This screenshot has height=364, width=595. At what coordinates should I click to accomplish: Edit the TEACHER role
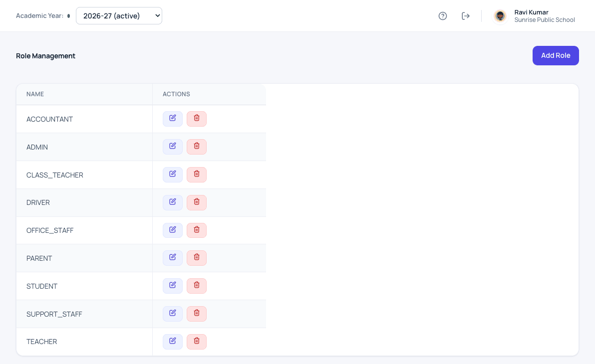[173, 342]
